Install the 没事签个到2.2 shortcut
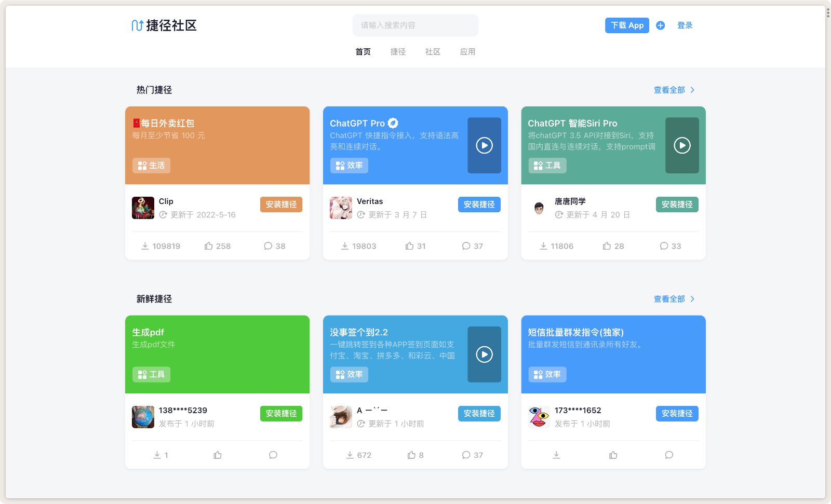The height and width of the screenshot is (504, 831). coord(479,414)
